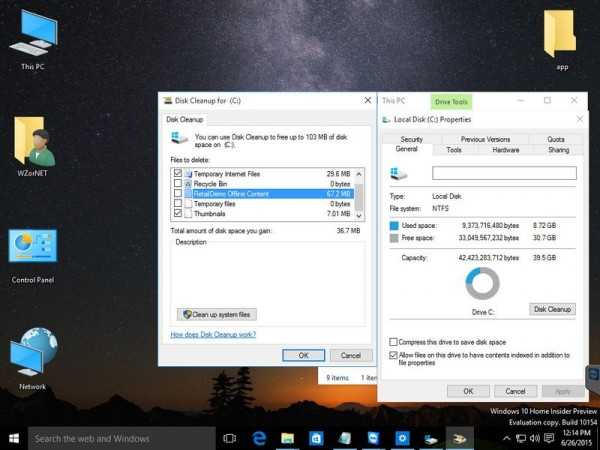
Task: Toggle the Temporary Internet Files checkbox
Action: coord(178,173)
